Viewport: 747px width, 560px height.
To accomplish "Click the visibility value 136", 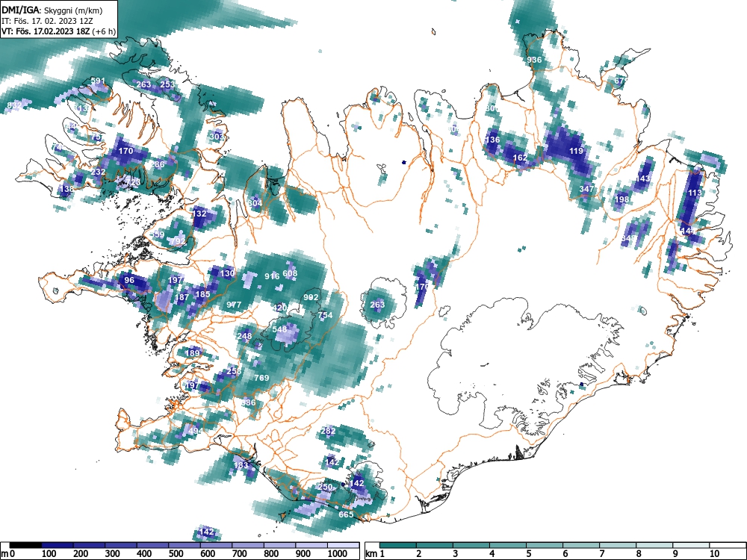I will 492,140.
